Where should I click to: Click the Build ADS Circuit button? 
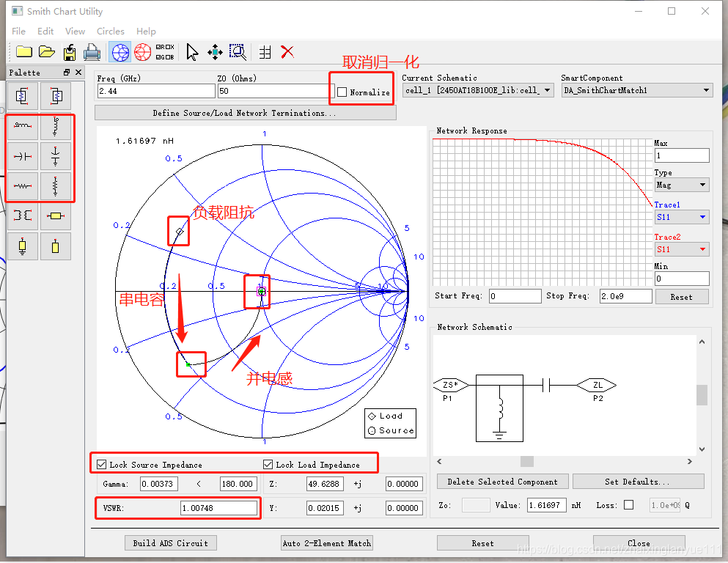tap(170, 543)
